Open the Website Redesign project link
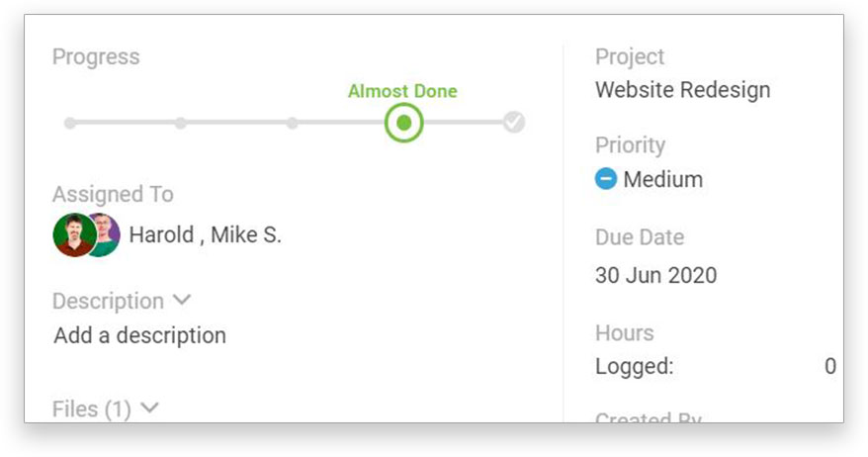This screenshot has width=868, height=457. 682,90
